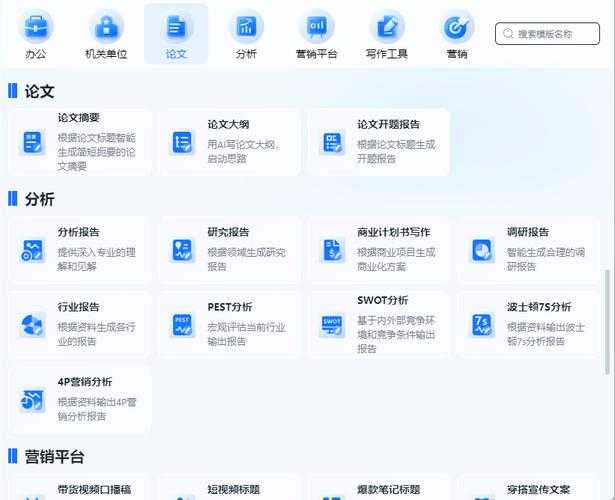Image resolution: width=615 pixels, height=500 pixels.
Task: Open the 分析 chart category icon
Action: pos(246,27)
